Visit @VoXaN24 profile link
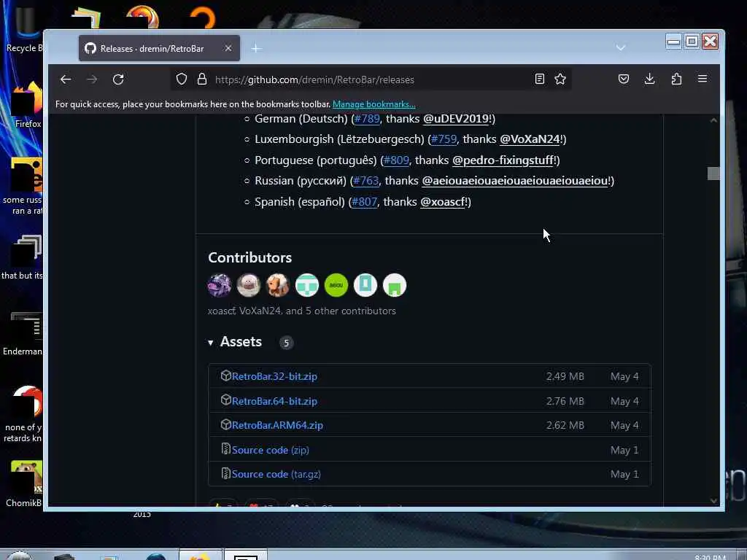 [x=530, y=139]
